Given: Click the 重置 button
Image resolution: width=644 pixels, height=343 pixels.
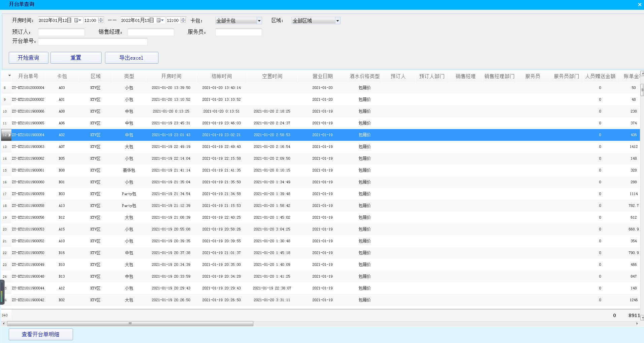Looking at the screenshot, I should click(x=76, y=58).
